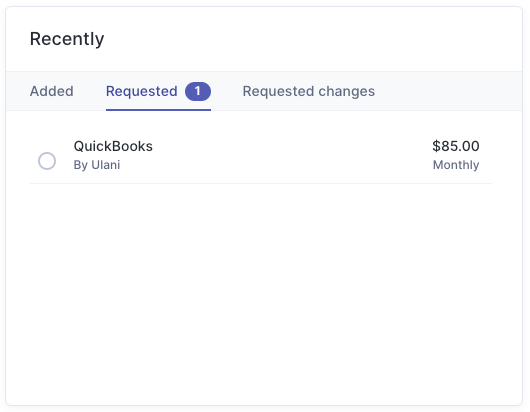Click the dollar sign of the QuickBooks price

tap(436, 146)
